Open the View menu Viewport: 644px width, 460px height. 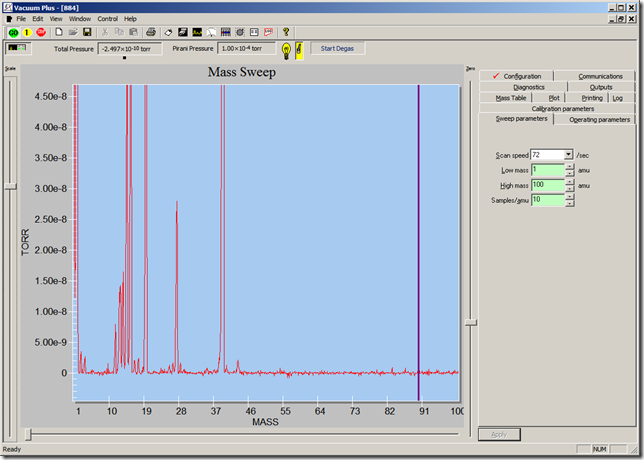pos(56,19)
